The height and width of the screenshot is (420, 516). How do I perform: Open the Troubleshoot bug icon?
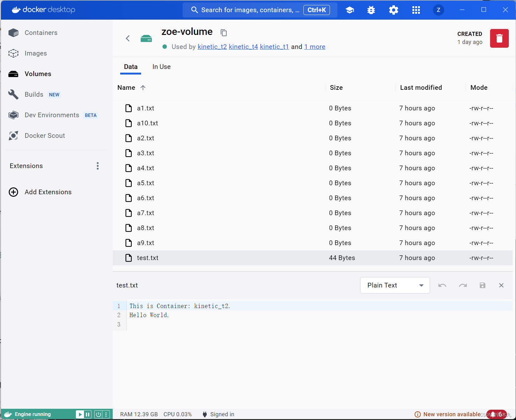pyautogui.click(x=371, y=10)
